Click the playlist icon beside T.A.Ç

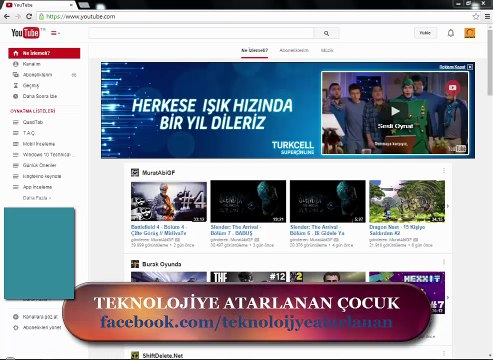tap(16, 133)
